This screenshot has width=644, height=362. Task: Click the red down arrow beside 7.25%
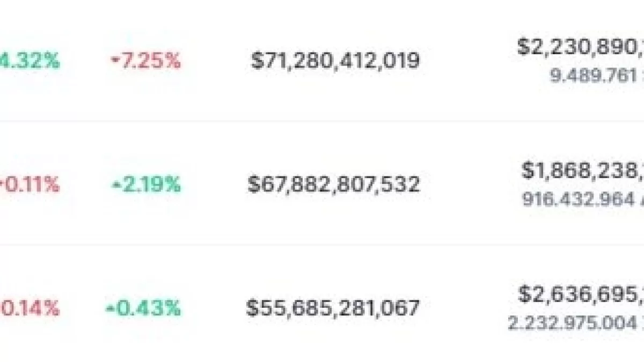click(114, 61)
